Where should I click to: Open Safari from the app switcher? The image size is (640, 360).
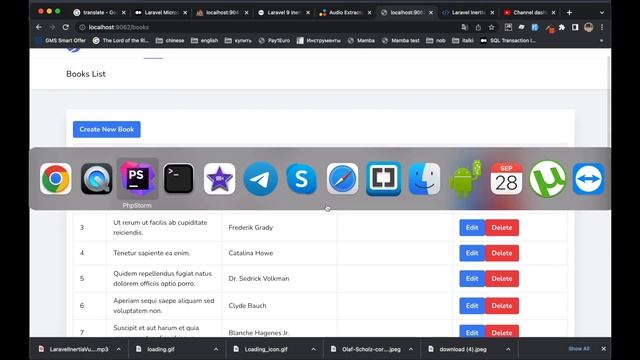tap(342, 179)
